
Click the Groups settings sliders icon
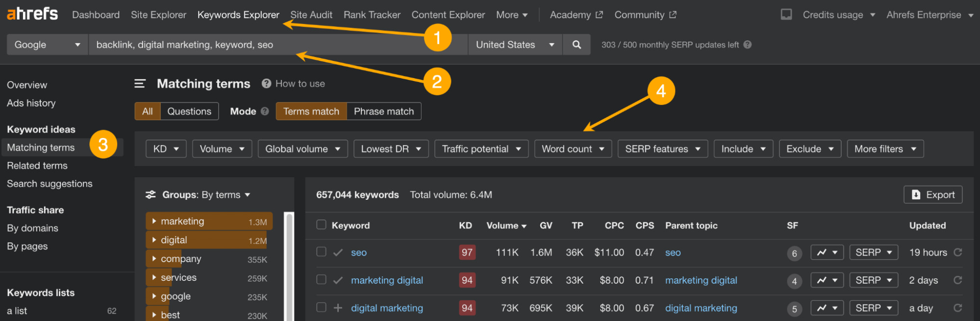click(x=151, y=195)
